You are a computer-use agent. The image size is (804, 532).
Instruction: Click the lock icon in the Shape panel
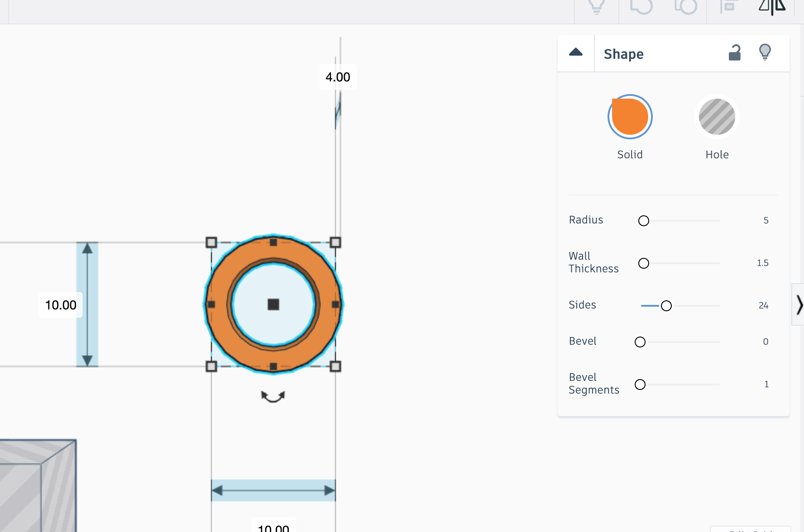(735, 53)
